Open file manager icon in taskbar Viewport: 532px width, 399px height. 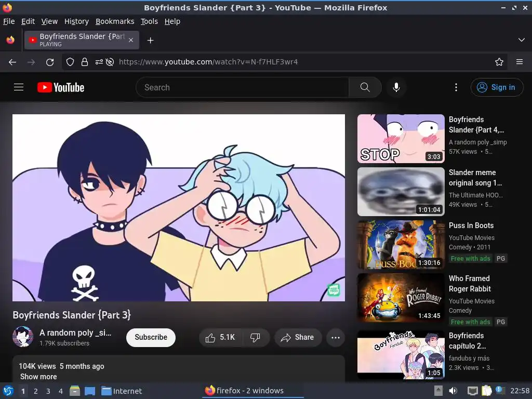tap(75, 391)
